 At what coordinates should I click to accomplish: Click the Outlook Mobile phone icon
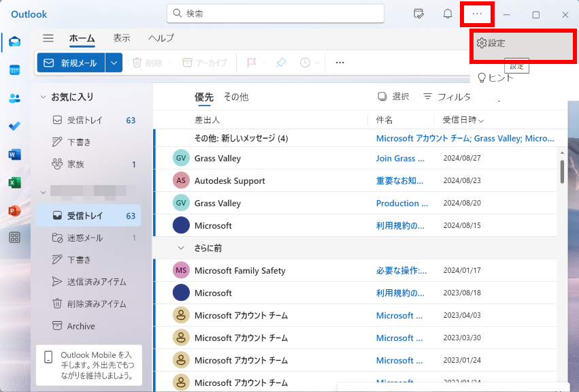[x=48, y=357]
